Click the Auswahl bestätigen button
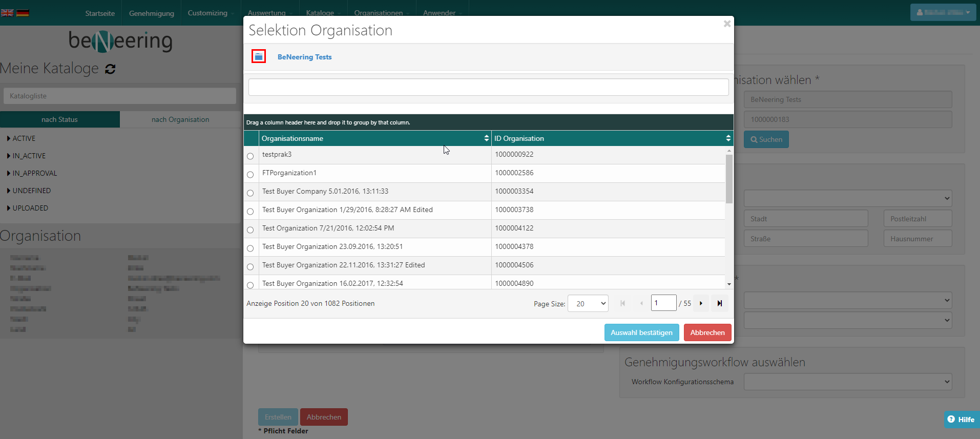980x439 pixels. pos(641,332)
